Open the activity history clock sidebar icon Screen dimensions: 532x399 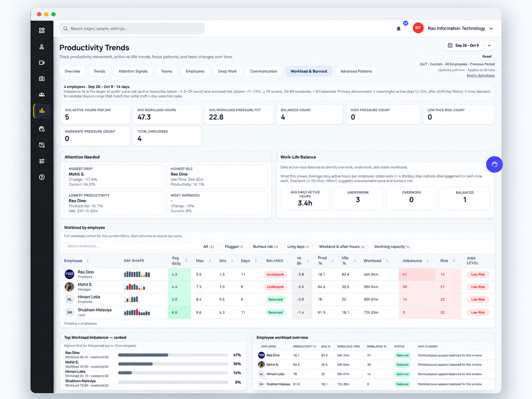42,145
